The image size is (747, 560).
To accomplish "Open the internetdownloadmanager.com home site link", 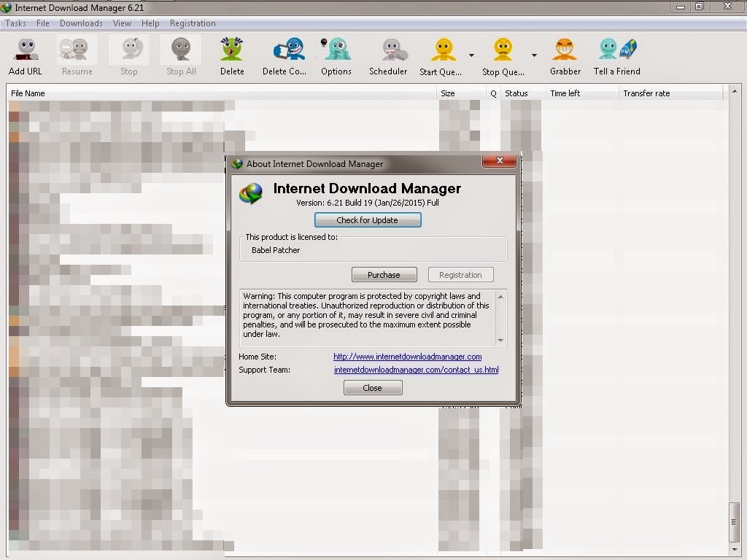I will click(x=407, y=356).
